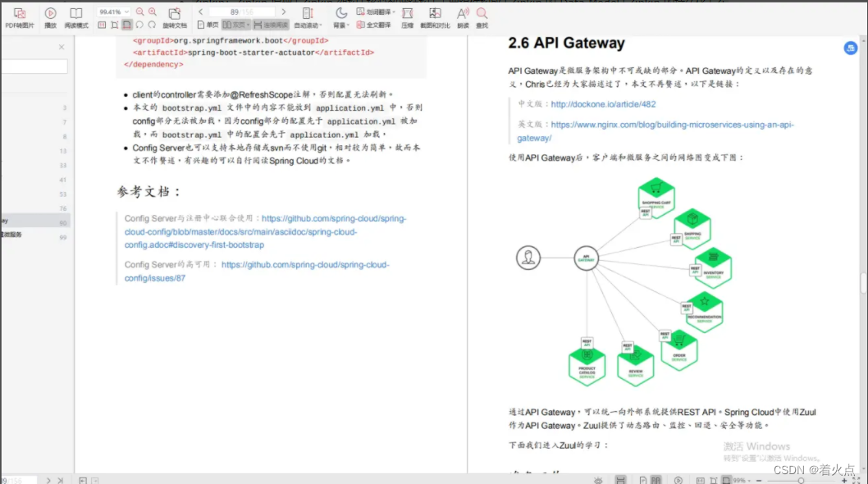The height and width of the screenshot is (484, 868).
Task: Click the blue floating assistant icon
Action: pyautogui.click(x=850, y=48)
